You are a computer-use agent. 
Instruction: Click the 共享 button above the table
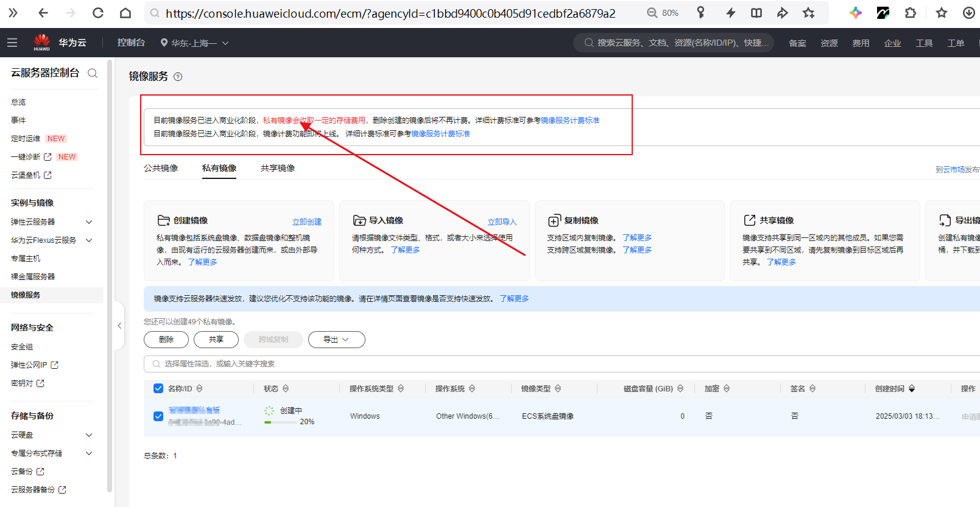(216, 340)
